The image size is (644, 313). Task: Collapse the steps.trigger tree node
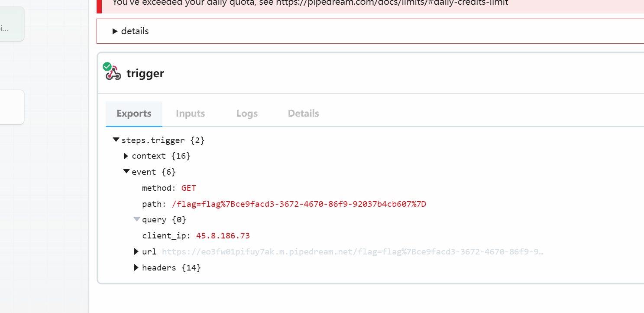tap(116, 140)
